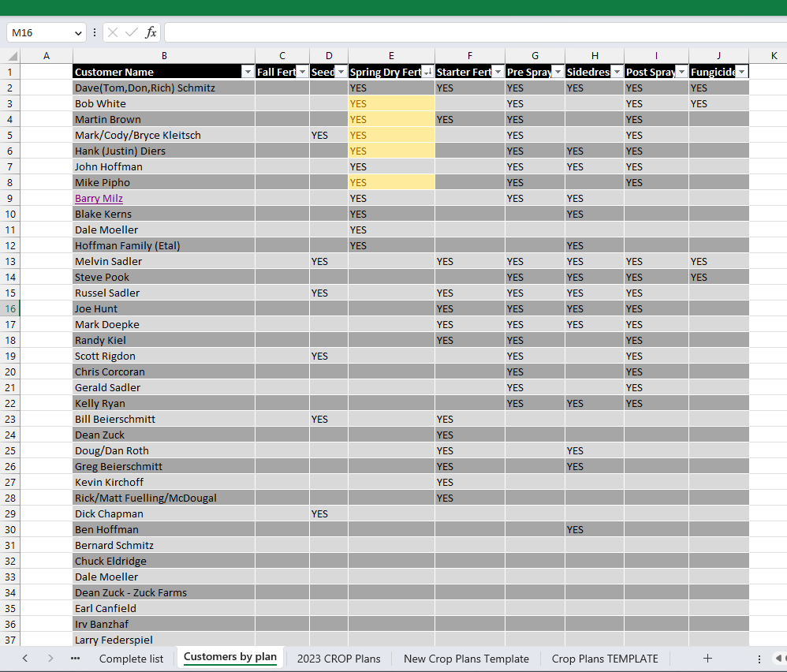Select the Larry Federspiel cell
The image size is (787, 672).
click(x=164, y=640)
